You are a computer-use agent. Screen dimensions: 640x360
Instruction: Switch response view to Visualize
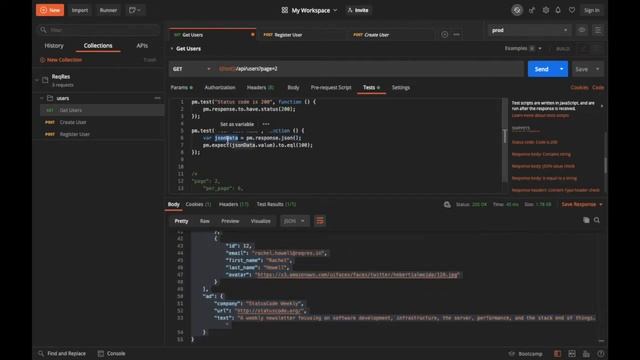260,221
